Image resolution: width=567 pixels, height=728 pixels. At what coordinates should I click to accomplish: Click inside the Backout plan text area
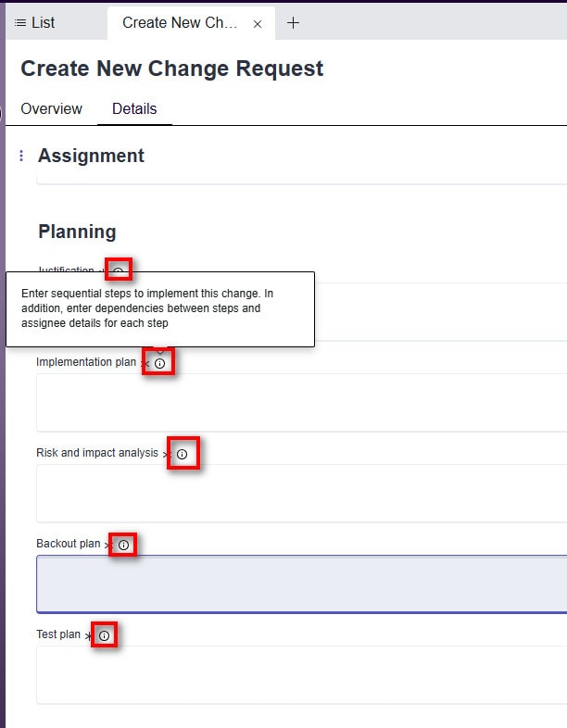[301, 584]
